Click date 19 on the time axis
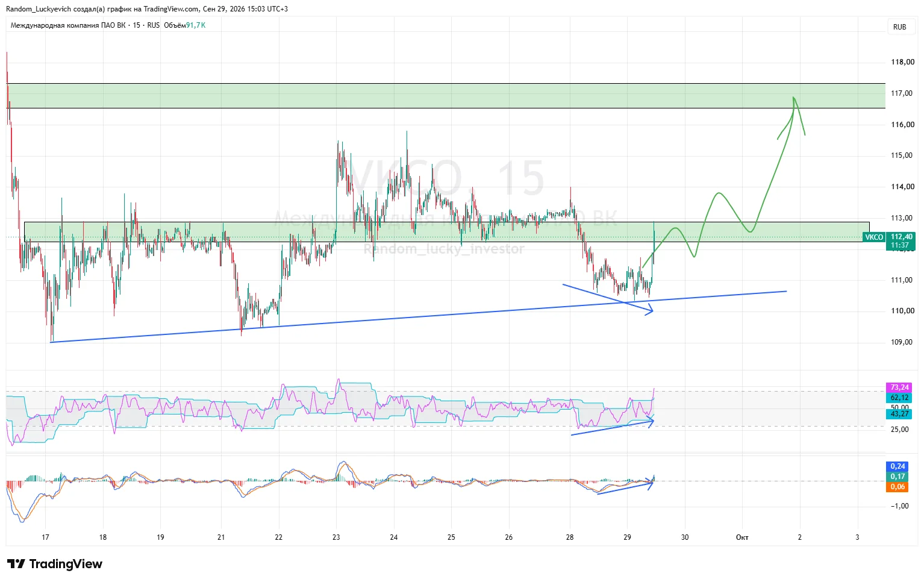The height and width of the screenshot is (582, 924). pyautogui.click(x=160, y=537)
